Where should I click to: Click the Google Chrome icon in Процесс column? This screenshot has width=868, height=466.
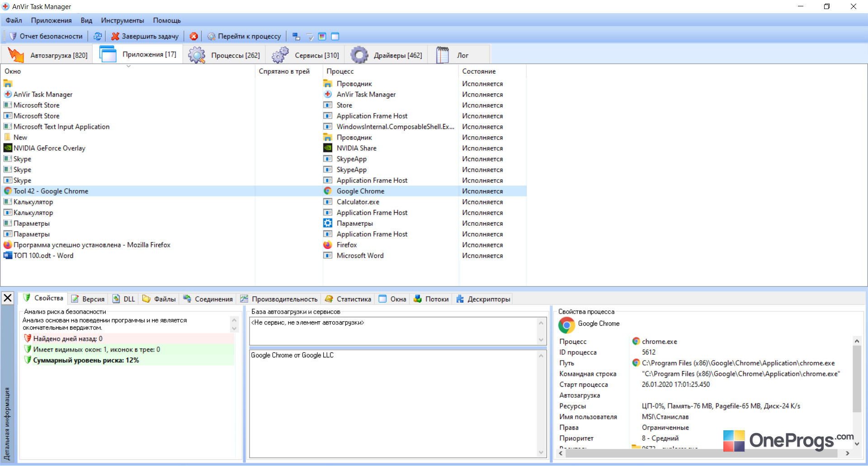328,191
